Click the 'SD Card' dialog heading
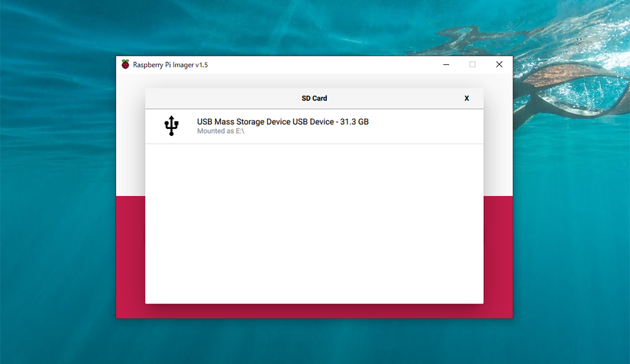630x364 pixels. [314, 98]
